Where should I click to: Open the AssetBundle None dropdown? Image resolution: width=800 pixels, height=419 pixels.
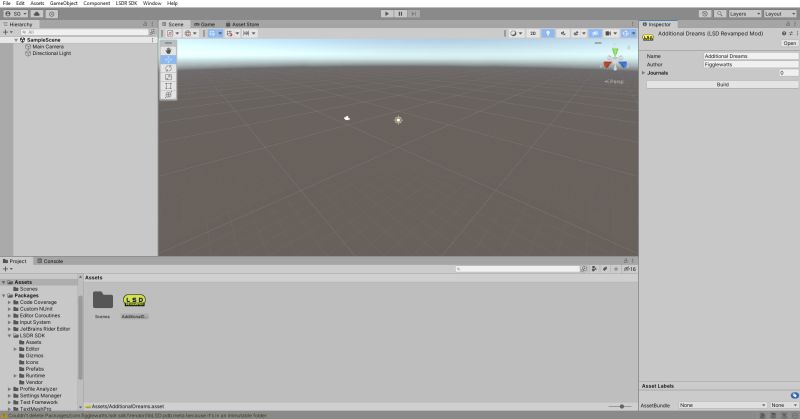click(723, 405)
